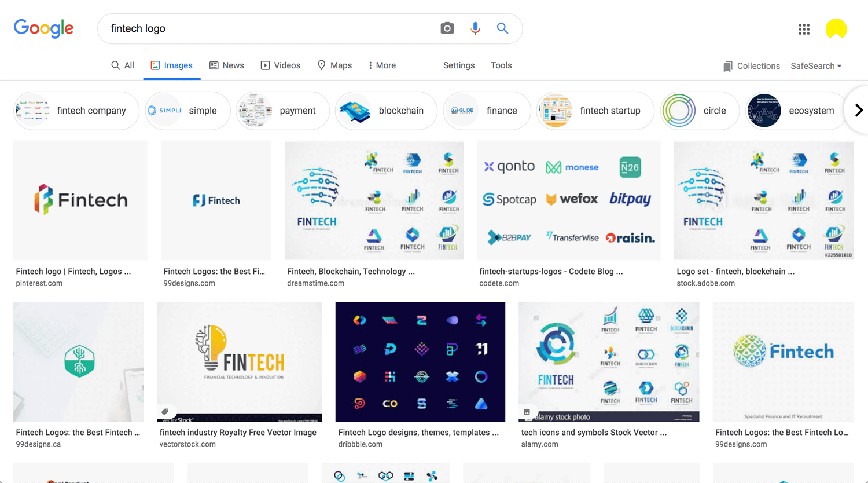Screen dimensions: 868x483
Task: Filter by fintech startup chip
Action: click(595, 111)
